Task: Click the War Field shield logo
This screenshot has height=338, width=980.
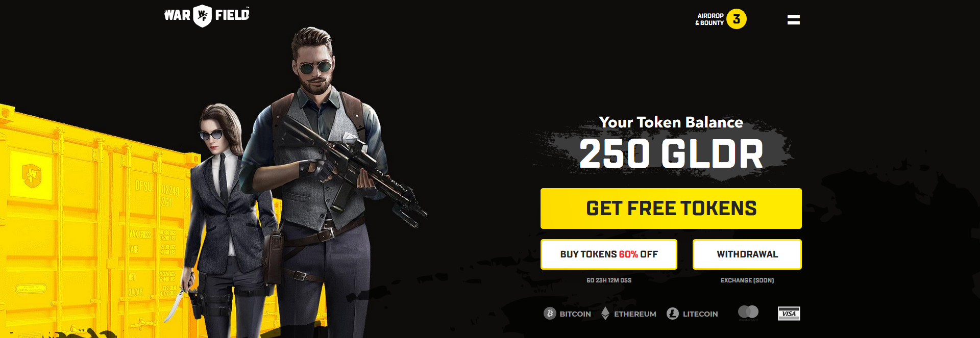Action: click(203, 16)
